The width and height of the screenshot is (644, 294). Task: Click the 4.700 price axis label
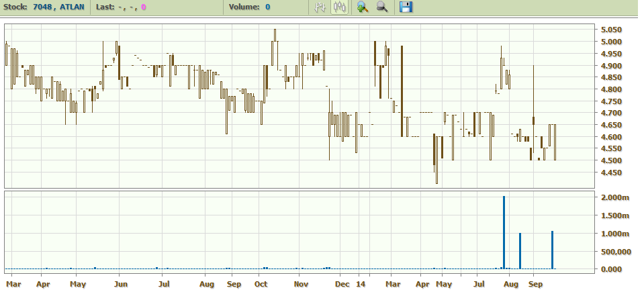[x=611, y=113]
